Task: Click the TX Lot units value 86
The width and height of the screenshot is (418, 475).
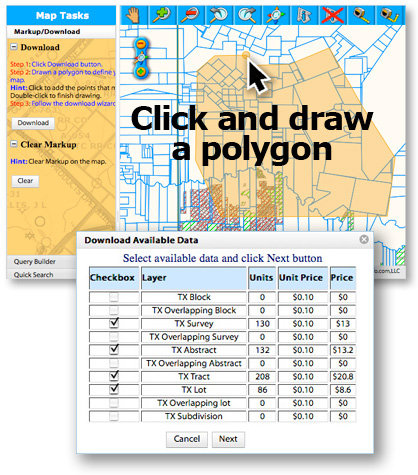Action: pyautogui.click(x=262, y=390)
